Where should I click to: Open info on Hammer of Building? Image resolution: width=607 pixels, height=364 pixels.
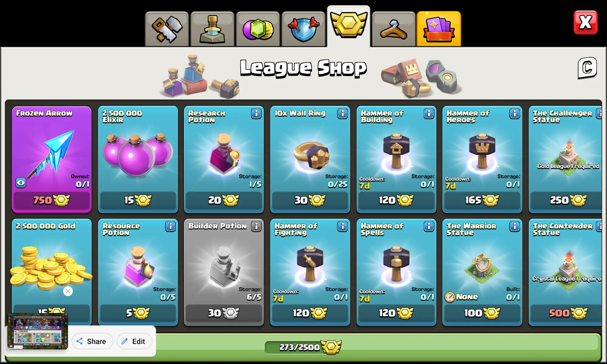coord(429,114)
